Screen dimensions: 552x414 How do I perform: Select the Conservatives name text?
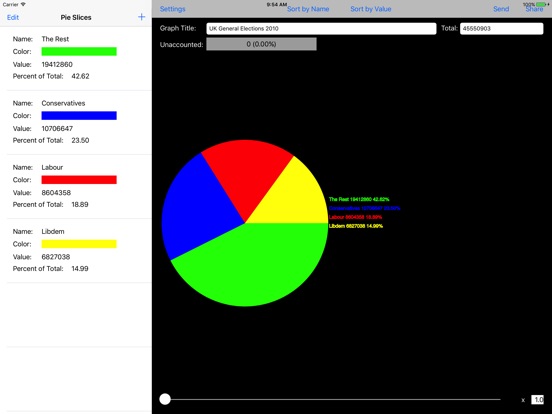click(63, 103)
